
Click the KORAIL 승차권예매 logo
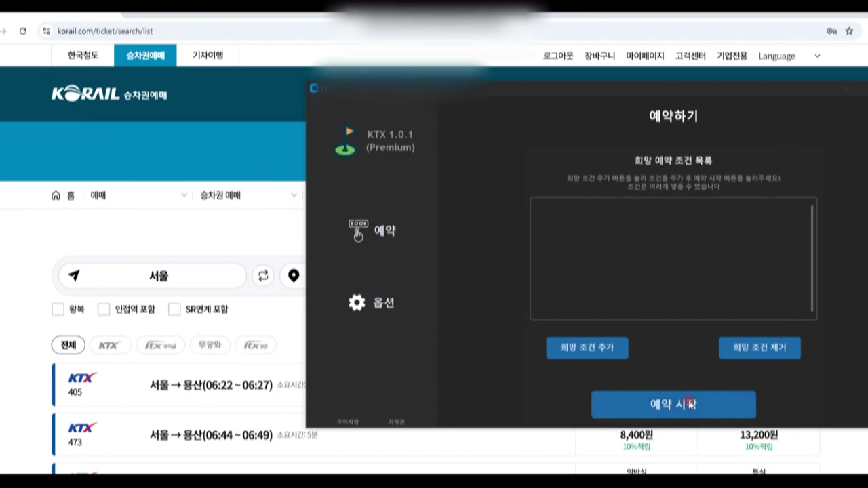tap(109, 94)
